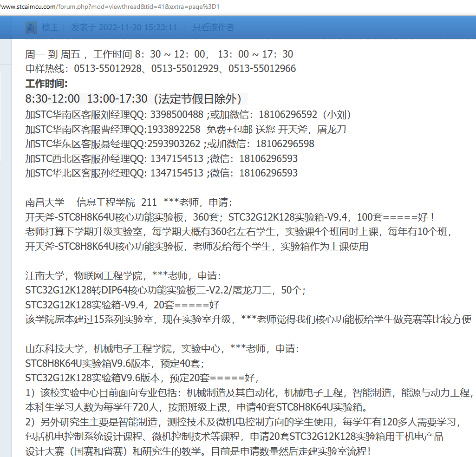
Task: Select QQ number 2593903262 of 聂经理
Action: [174, 144]
